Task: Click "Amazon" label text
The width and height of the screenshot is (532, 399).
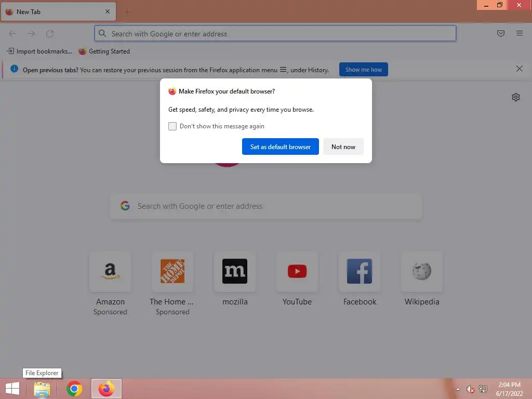Action: [110, 302]
